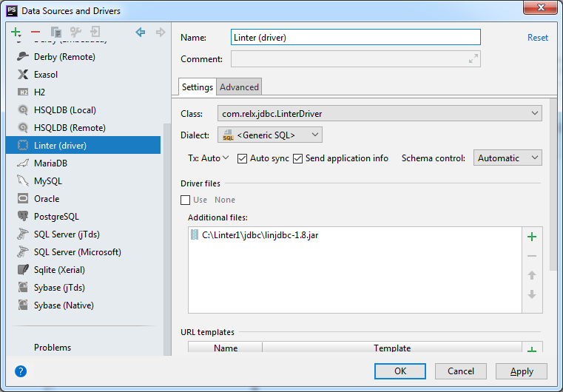The width and height of the screenshot is (563, 392).
Task: Click the green add data source icon
Action: pos(16,33)
